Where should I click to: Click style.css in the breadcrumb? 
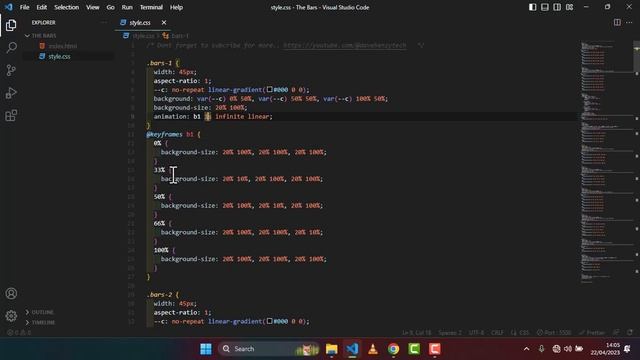click(143, 36)
